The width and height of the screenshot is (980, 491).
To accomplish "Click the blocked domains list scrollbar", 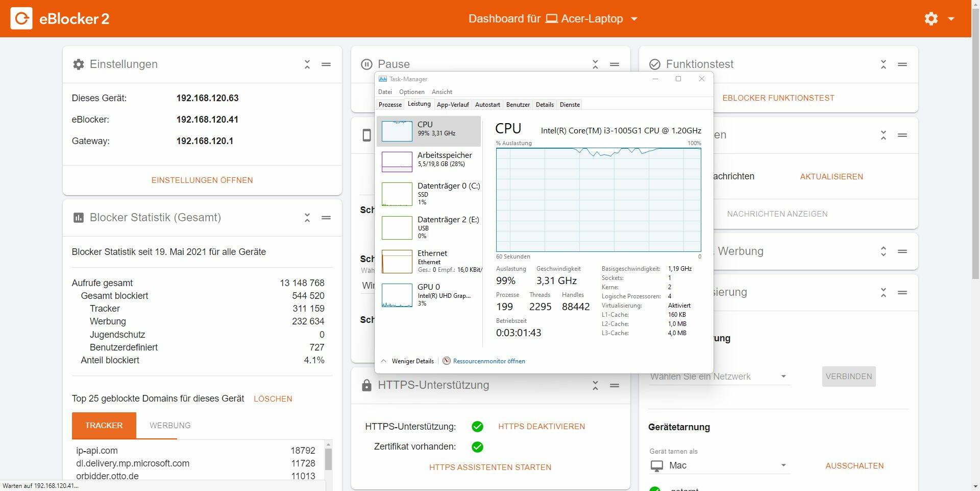I will 328,459.
